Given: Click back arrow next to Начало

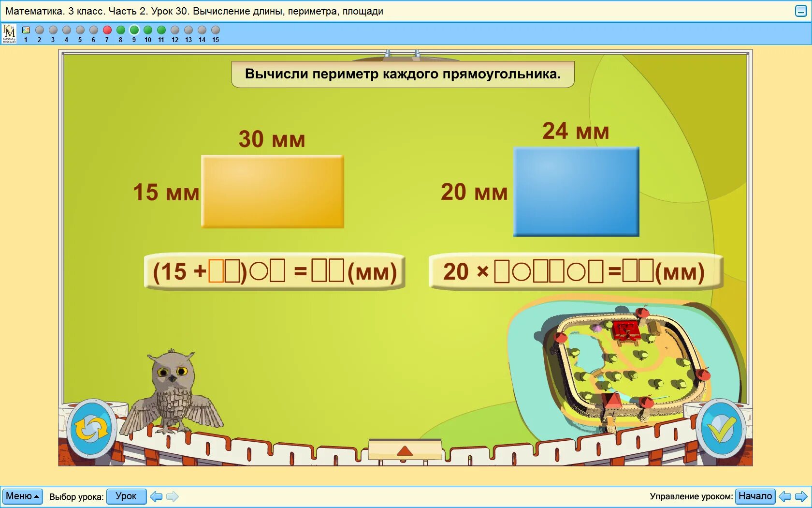Looking at the screenshot, I should point(785,496).
